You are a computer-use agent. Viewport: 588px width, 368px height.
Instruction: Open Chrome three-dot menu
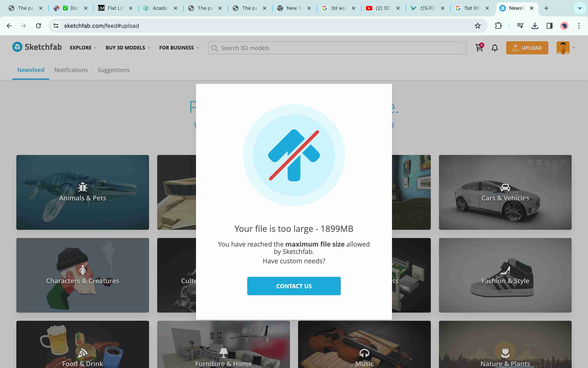coord(579,26)
